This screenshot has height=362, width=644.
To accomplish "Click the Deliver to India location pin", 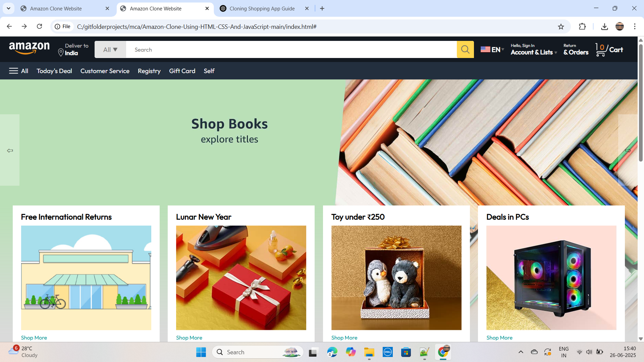I will [x=61, y=53].
